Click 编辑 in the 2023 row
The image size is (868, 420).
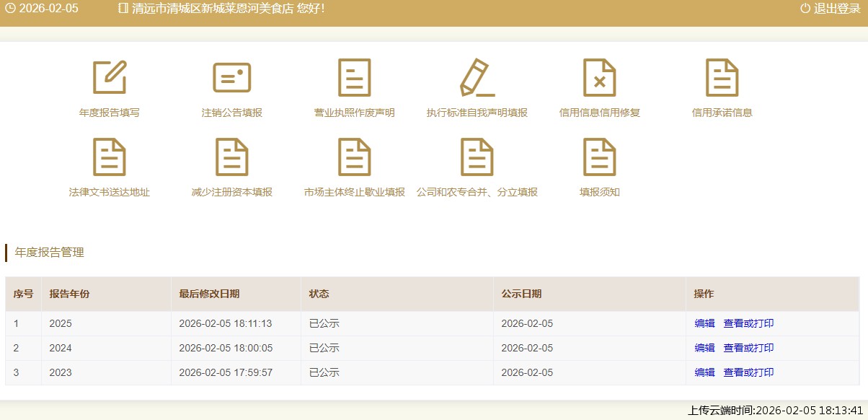tap(704, 372)
